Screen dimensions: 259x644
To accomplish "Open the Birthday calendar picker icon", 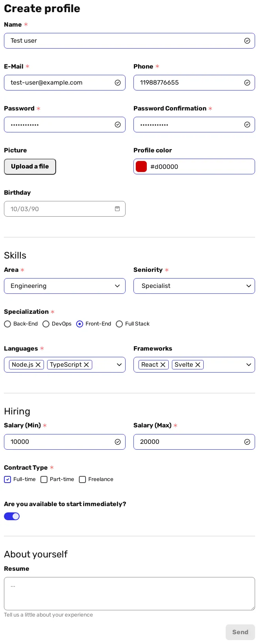I will click(117, 209).
